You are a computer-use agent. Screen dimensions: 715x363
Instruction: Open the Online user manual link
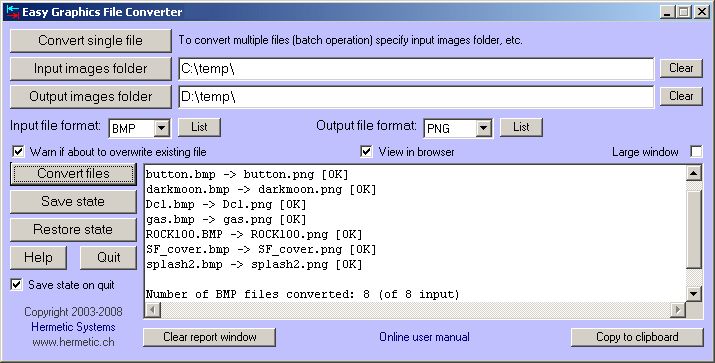[x=424, y=337]
